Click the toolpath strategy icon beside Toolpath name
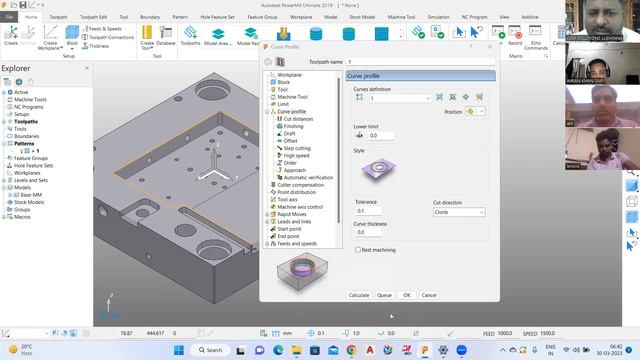This screenshot has height=360, width=640. (x=280, y=62)
